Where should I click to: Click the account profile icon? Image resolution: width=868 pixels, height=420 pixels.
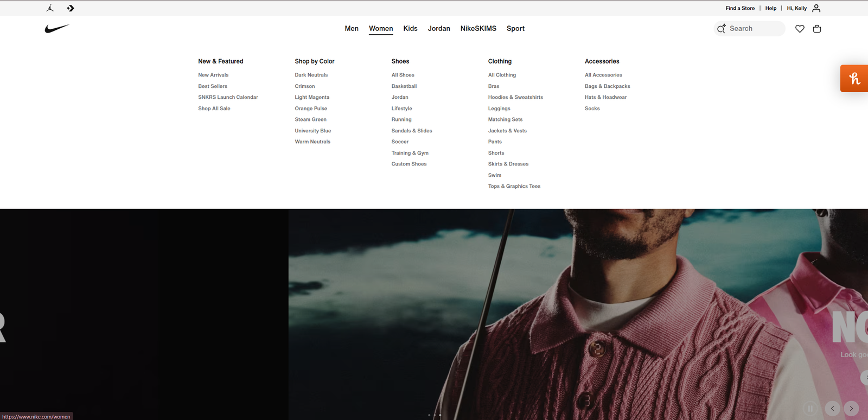tap(816, 8)
